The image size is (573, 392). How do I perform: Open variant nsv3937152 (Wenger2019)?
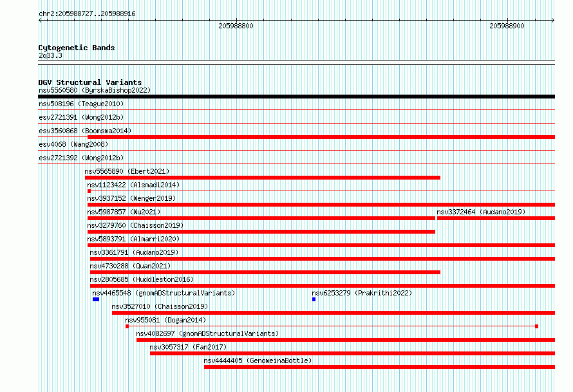click(131, 198)
